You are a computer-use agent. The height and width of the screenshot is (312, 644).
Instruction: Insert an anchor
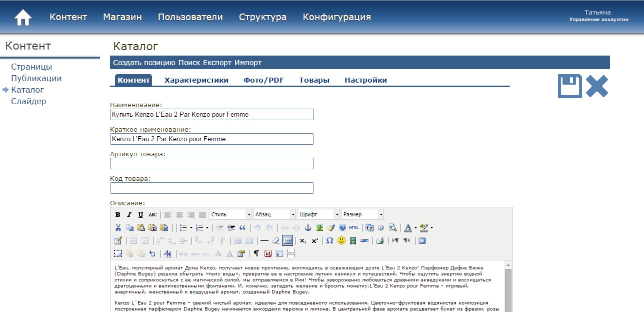tap(308, 227)
